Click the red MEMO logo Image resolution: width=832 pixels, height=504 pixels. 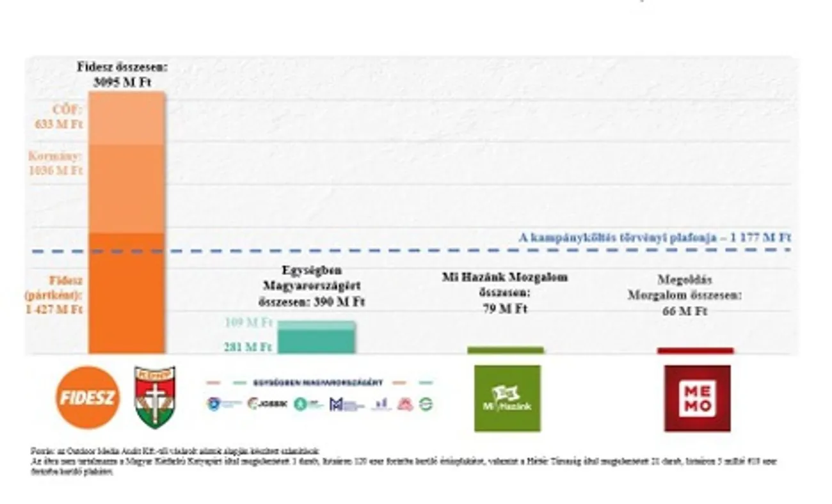[697, 398]
